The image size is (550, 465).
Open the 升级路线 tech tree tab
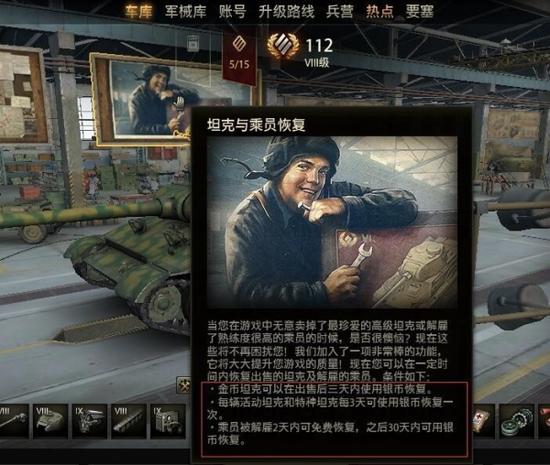286,12
